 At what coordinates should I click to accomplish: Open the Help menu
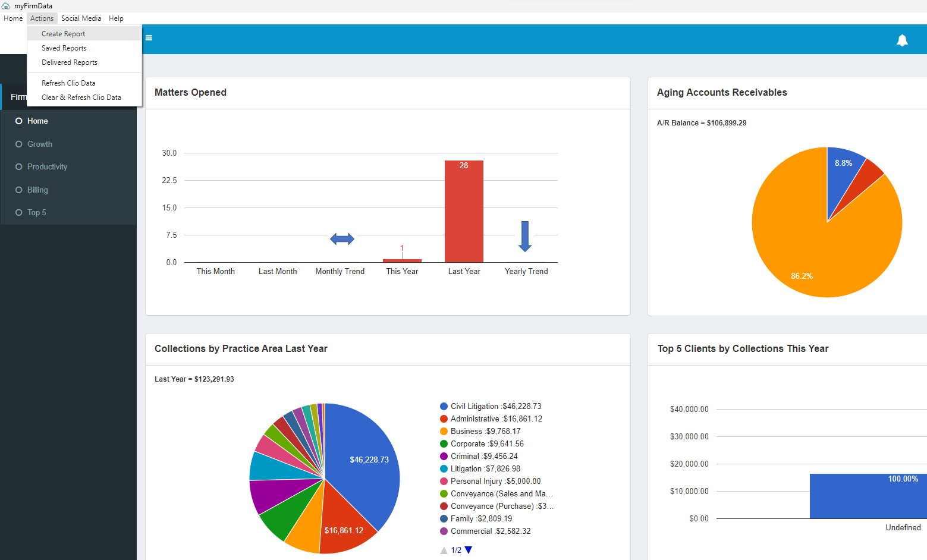coord(116,18)
